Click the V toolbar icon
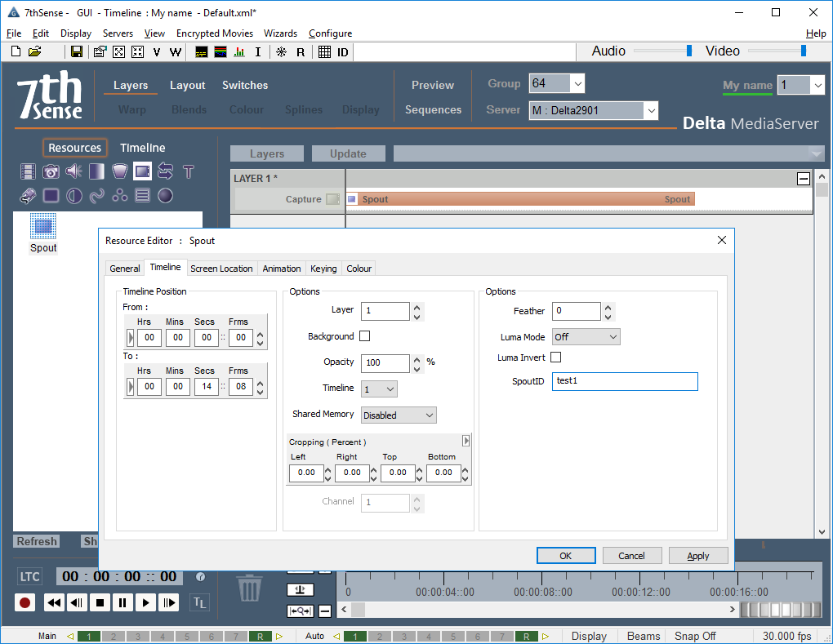The height and width of the screenshot is (644, 833). (156, 52)
